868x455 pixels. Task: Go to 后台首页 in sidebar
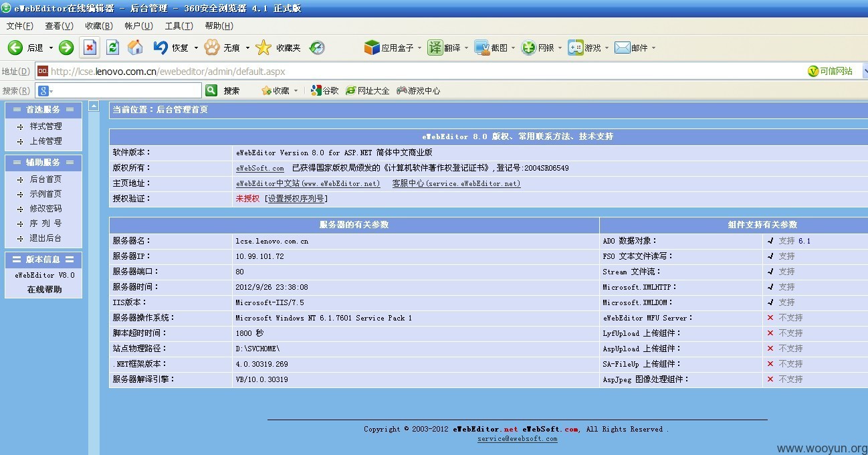pyautogui.click(x=45, y=179)
